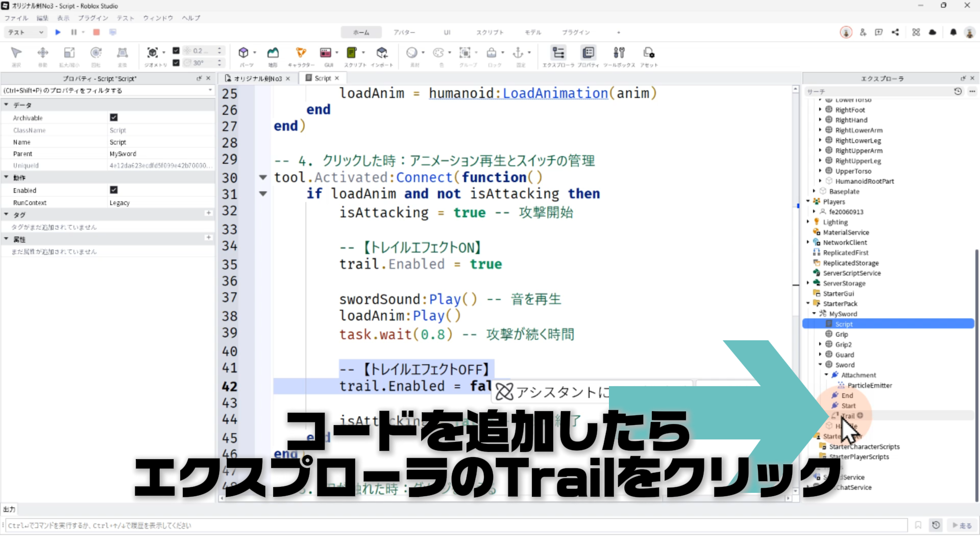
Task: Open the プラグイン menu in menu bar
Action: pos(93,18)
